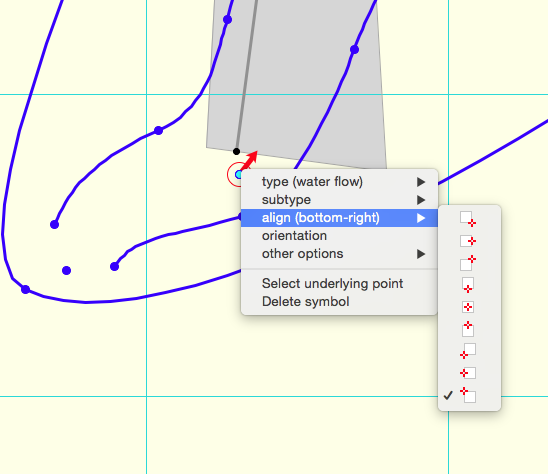548x474 pixels.
Task: Click Select underlying point
Action: [x=332, y=283]
